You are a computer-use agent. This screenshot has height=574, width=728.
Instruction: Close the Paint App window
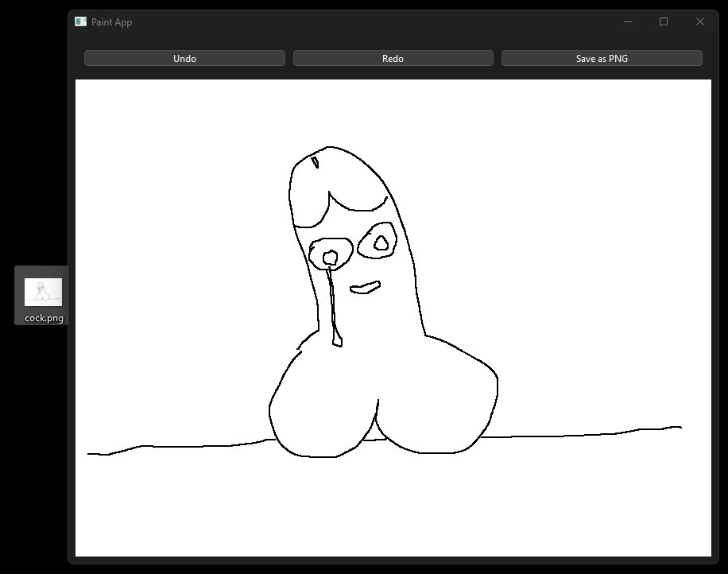coord(700,21)
